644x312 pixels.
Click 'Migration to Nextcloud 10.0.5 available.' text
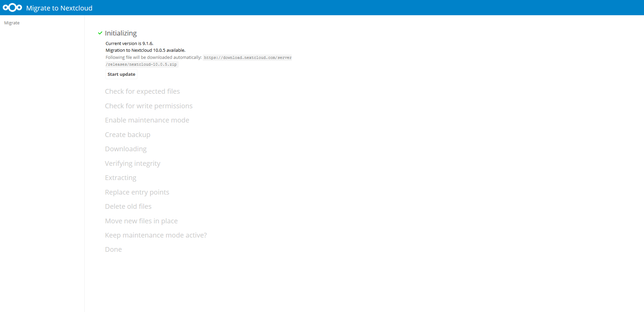[146, 50]
